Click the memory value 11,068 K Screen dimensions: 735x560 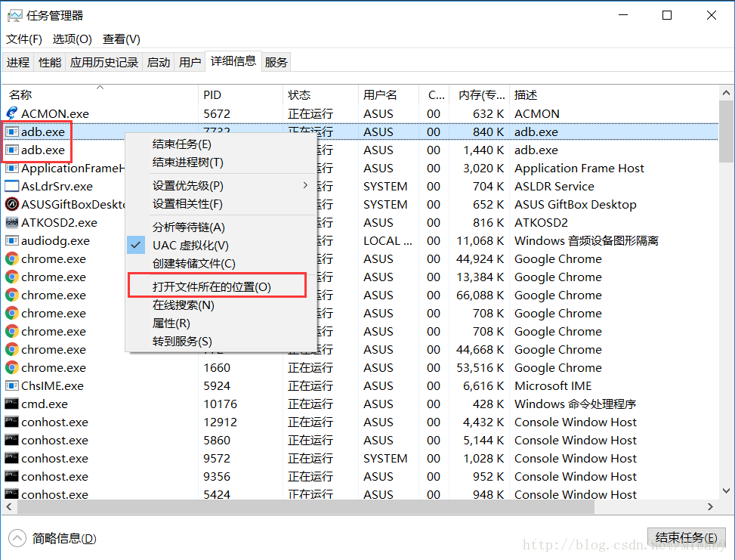point(480,240)
